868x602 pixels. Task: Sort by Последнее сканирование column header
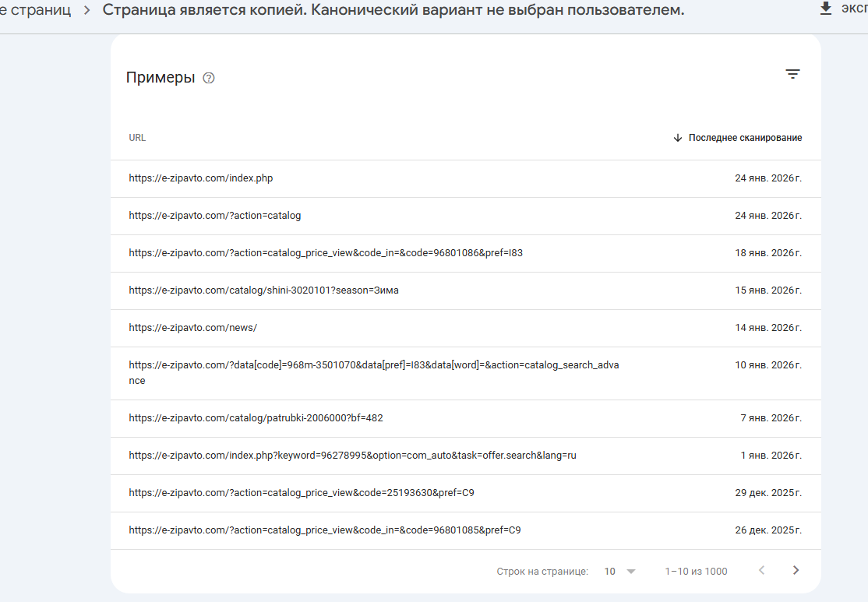(737, 138)
